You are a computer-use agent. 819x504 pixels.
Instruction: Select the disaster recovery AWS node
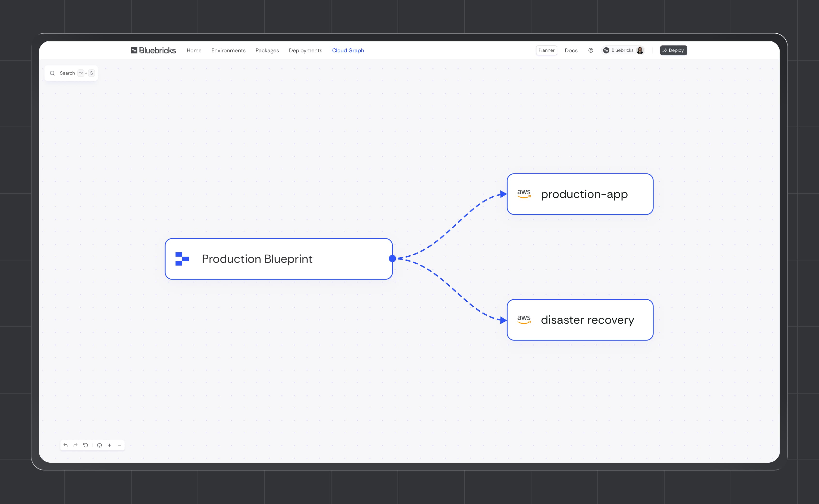click(x=580, y=320)
